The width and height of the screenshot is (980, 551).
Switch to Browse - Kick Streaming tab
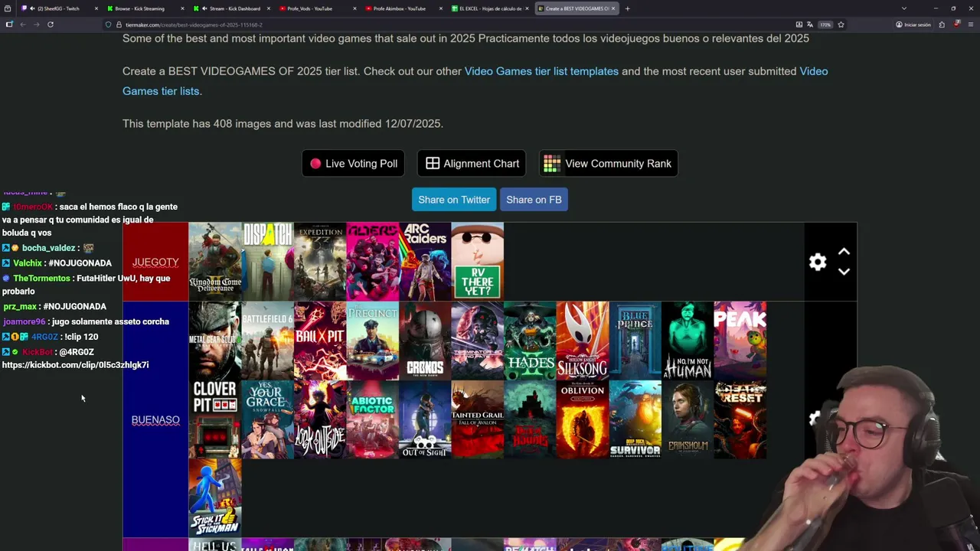tap(145, 8)
